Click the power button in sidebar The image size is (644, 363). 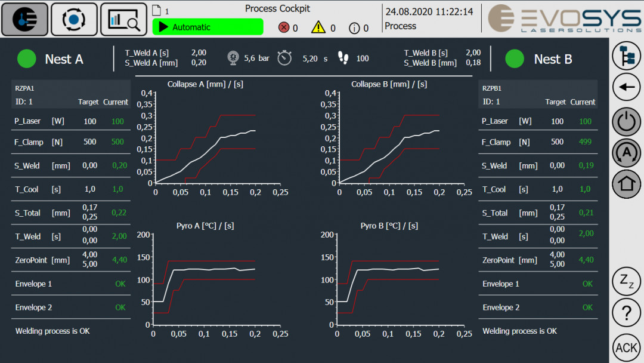pos(626,121)
